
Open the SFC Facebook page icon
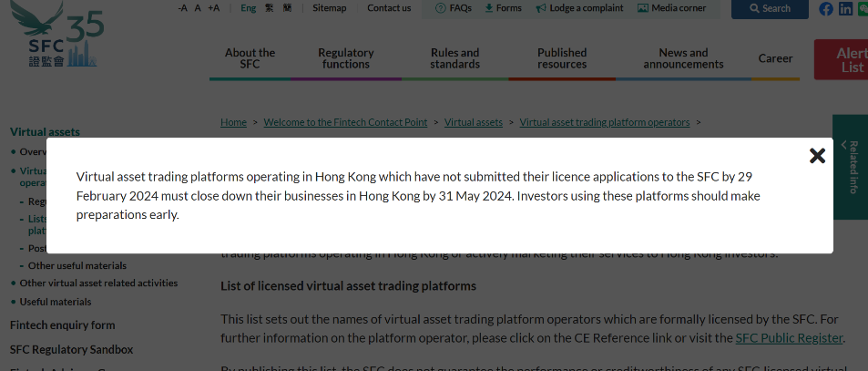click(x=826, y=9)
